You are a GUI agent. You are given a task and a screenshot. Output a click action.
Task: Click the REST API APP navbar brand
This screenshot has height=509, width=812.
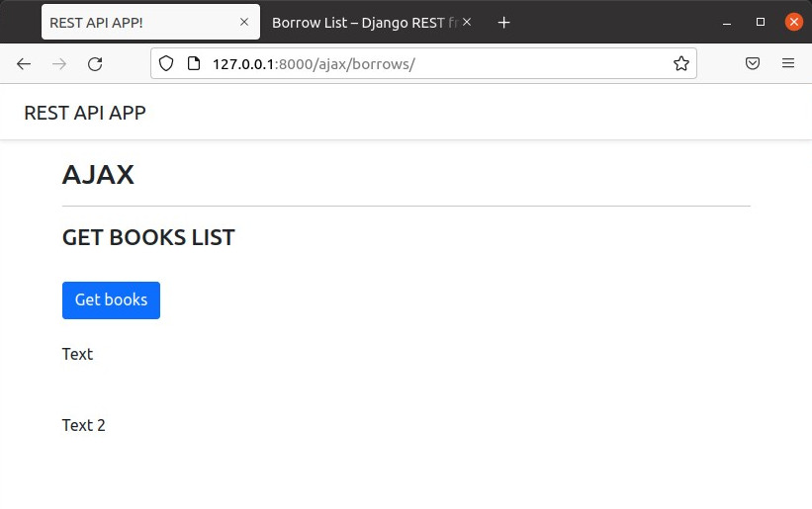[x=85, y=113]
